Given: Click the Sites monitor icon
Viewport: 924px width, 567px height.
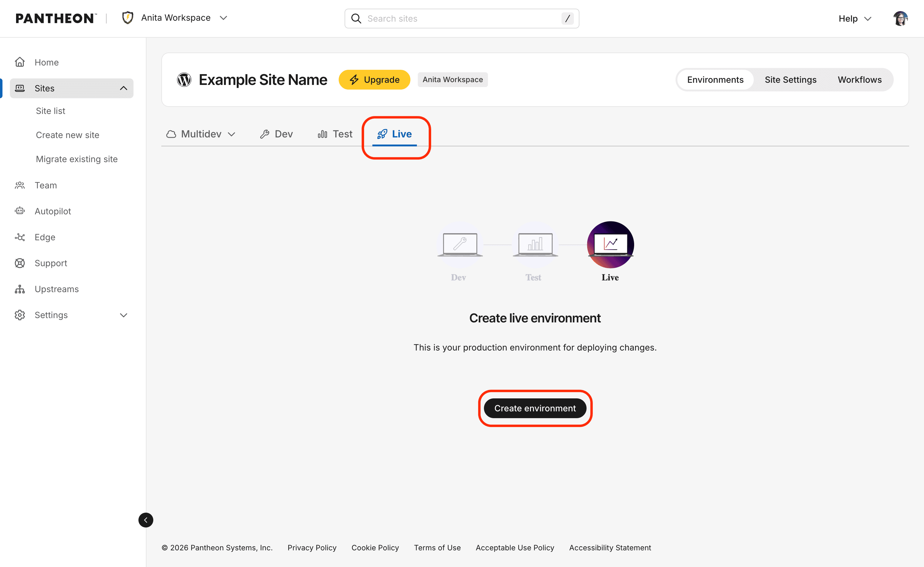Looking at the screenshot, I should [20, 88].
